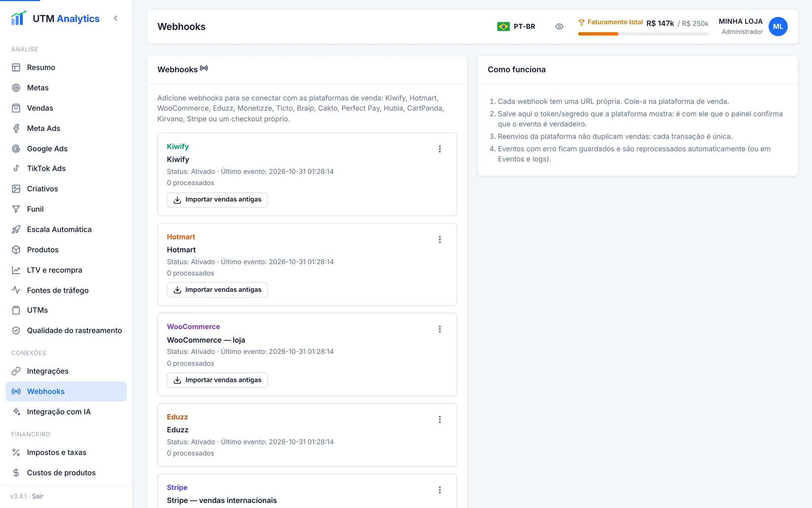Viewport: 812px width, 508px height.
Task: Open the Google Ads icon
Action: pos(16,149)
